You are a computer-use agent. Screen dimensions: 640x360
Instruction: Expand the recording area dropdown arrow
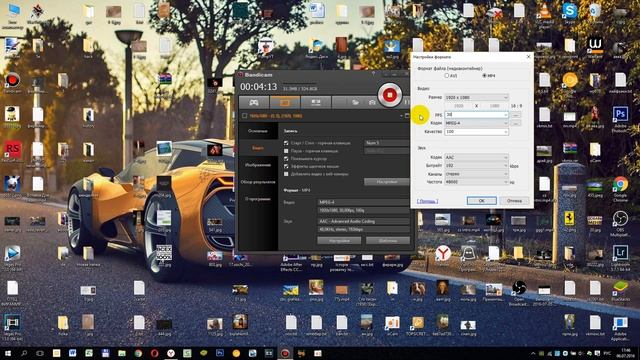[x=401, y=116]
